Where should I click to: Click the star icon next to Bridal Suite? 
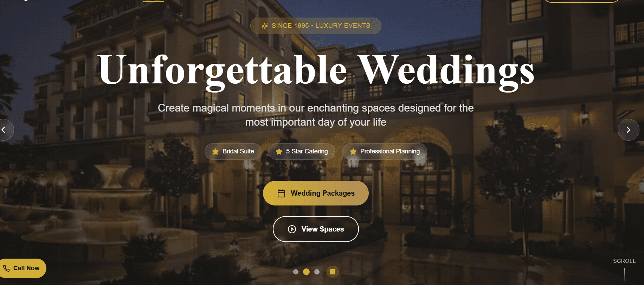pyautogui.click(x=215, y=152)
